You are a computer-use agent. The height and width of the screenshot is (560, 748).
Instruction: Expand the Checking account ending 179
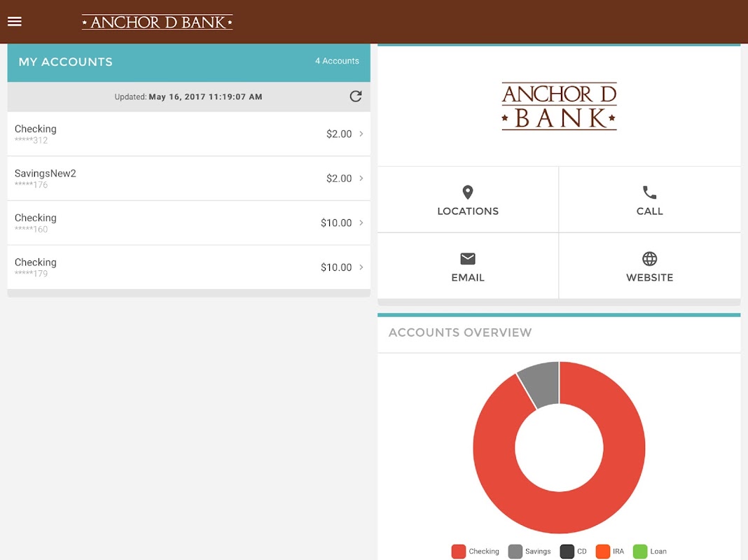(361, 267)
